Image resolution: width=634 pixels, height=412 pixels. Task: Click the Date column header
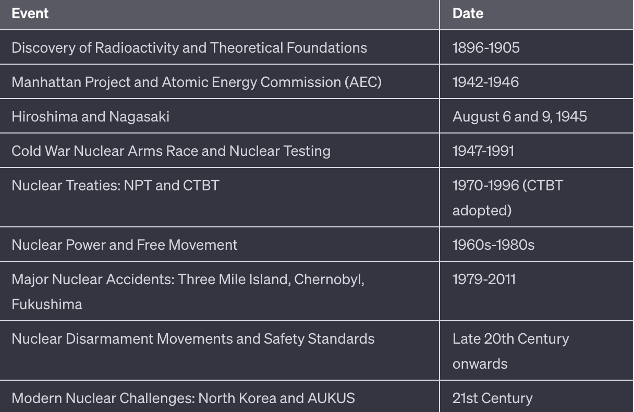coord(468,14)
